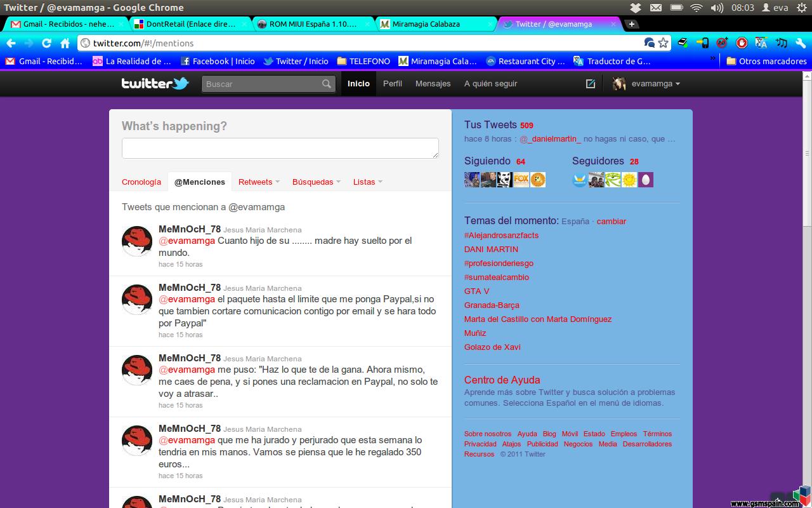Viewport: 812px width, 508px height.
Task: Go to Inicio in Twitter navigation
Action: (358, 84)
